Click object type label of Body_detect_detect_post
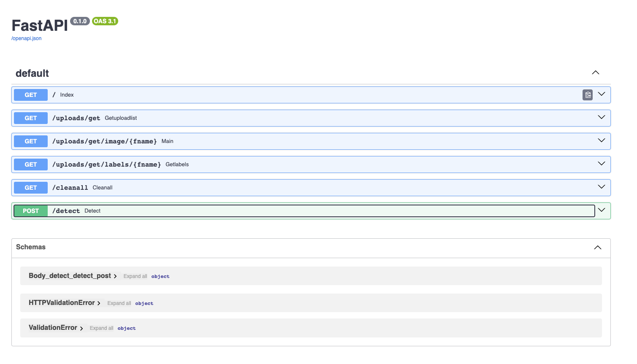 (160, 277)
